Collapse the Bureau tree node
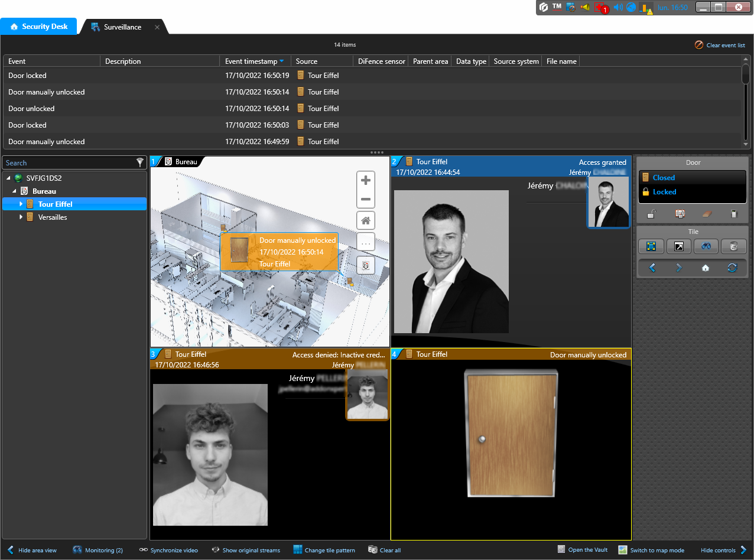The image size is (754, 560). (x=14, y=191)
